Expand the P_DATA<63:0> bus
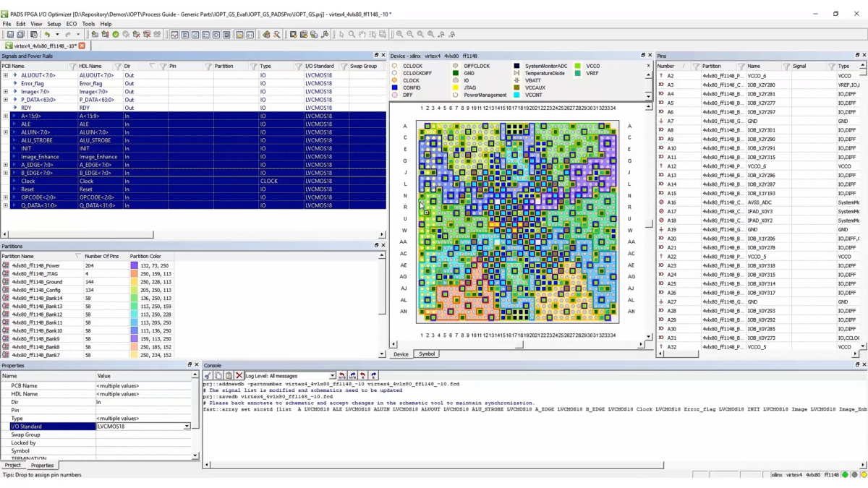Viewport: 868px width, 488px height. (x=6, y=100)
